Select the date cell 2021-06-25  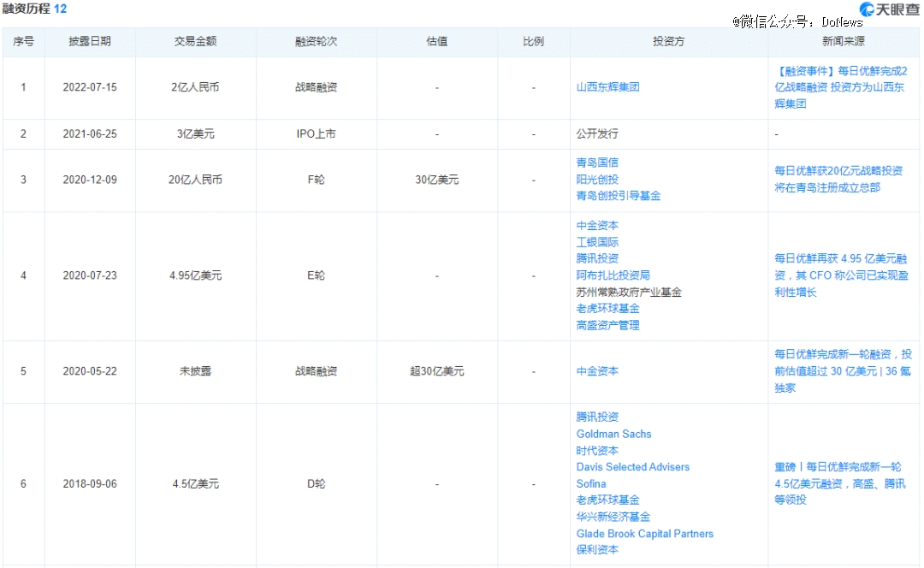click(90, 134)
